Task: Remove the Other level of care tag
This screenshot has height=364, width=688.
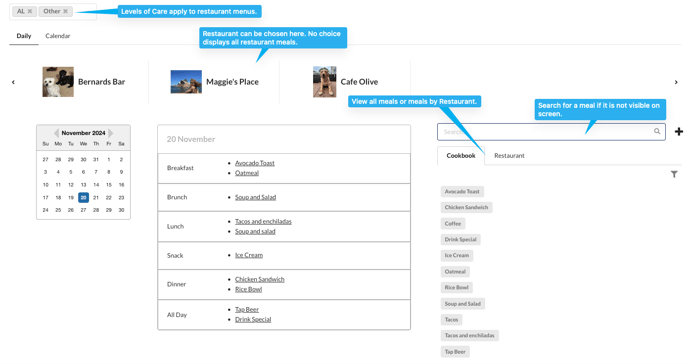Action: (x=65, y=11)
